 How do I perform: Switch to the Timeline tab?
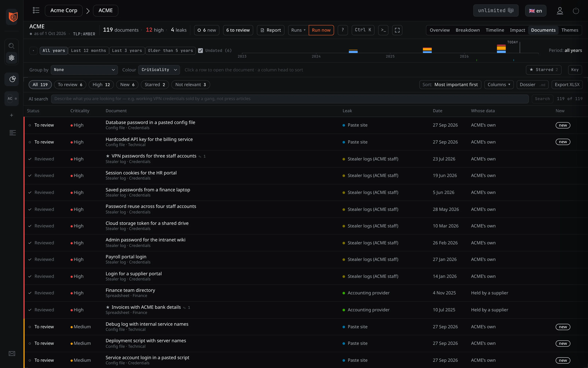(x=495, y=30)
